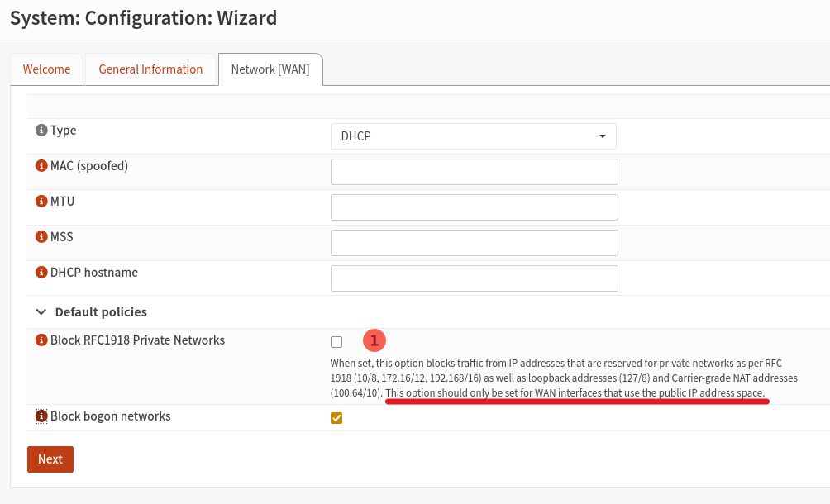Click the MSS info icon
The width and height of the screenshot is (830, 504).
click(40, 236)
